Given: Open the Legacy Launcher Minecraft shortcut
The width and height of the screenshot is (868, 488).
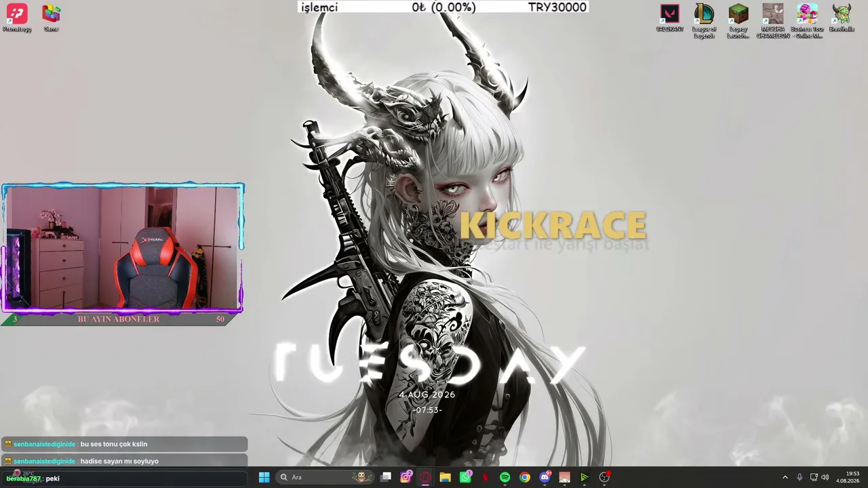Looking at the screenshot, I should click(x=738, y=21).
